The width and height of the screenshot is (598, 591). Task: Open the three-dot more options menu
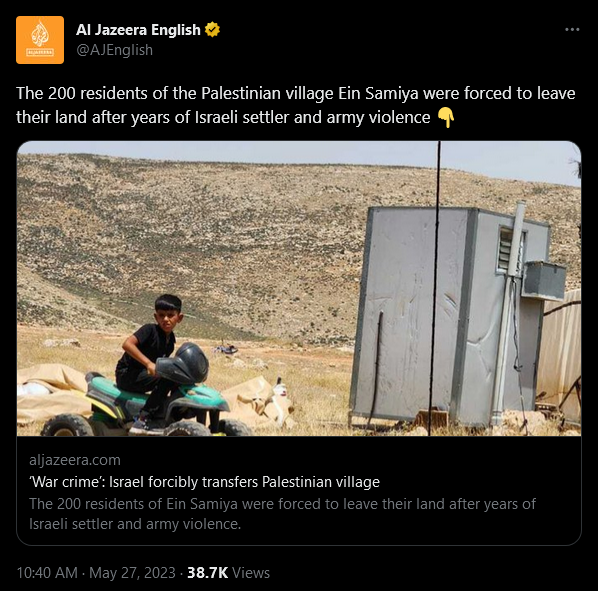(572, 30)
